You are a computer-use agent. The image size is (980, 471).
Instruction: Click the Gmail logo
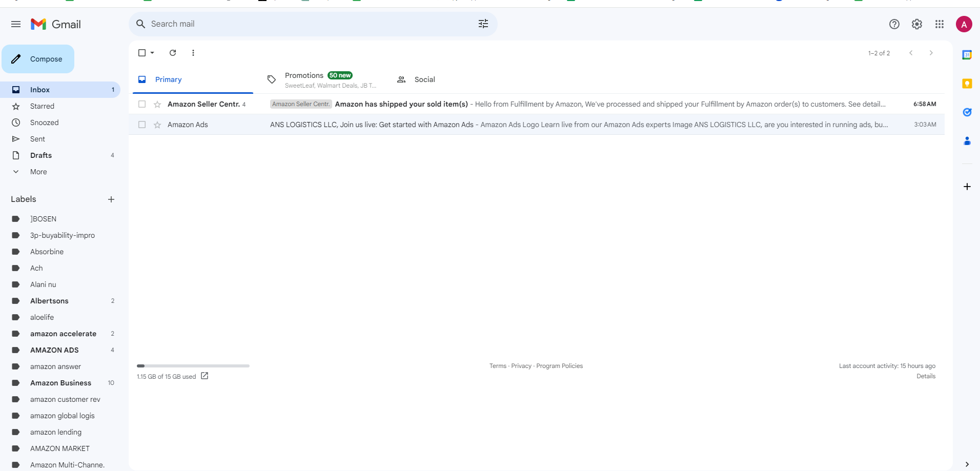tap(56, 24)
